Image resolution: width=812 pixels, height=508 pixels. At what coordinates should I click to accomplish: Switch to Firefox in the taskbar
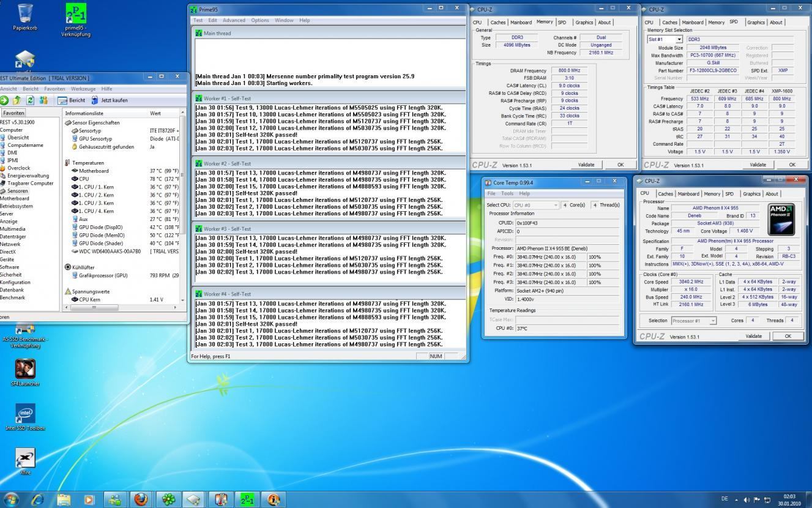click(x=141, y=499)
